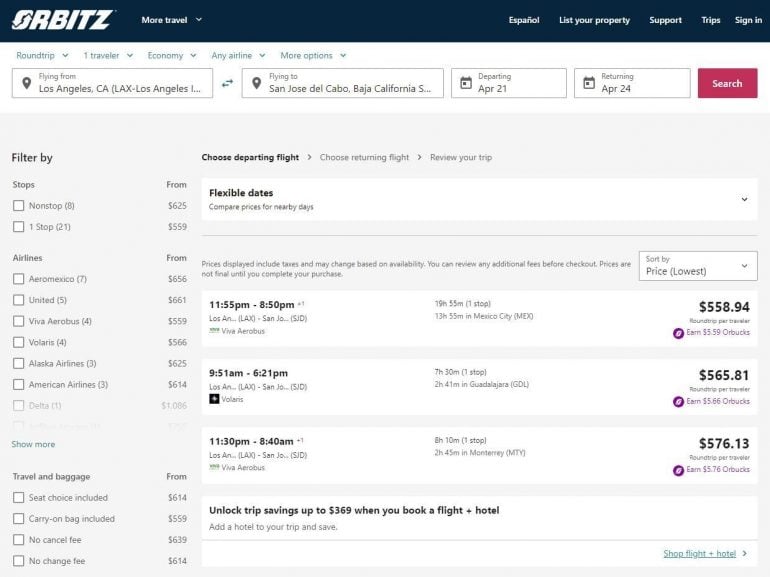Open the Trips page in header
770x577 pixels.
point(710,20)
